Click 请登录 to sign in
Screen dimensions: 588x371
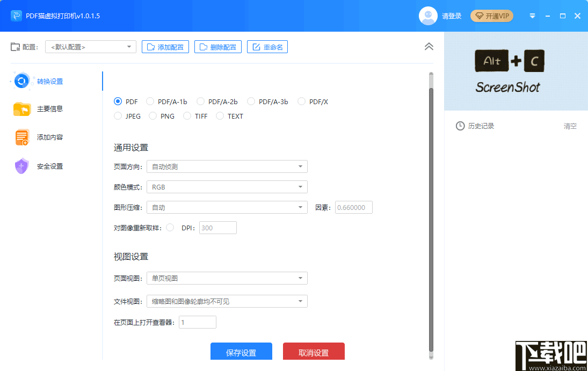[x=453, y=16]
